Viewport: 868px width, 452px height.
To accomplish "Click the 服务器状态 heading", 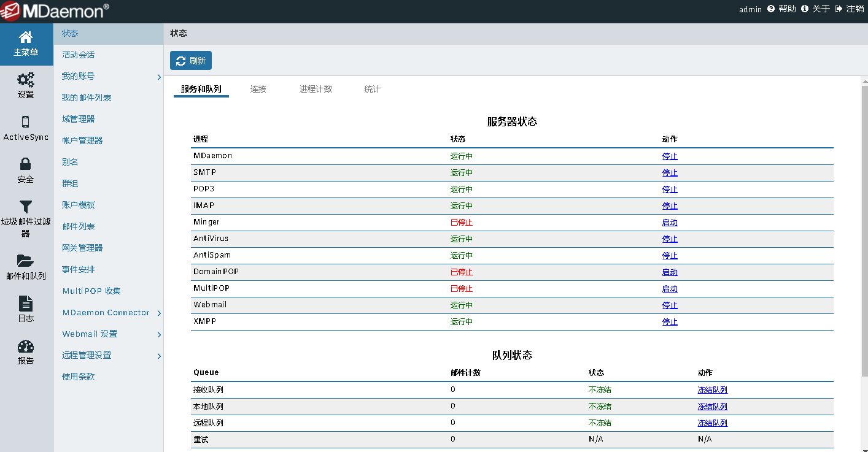I will pyautogui.click(x=512, y=122).
